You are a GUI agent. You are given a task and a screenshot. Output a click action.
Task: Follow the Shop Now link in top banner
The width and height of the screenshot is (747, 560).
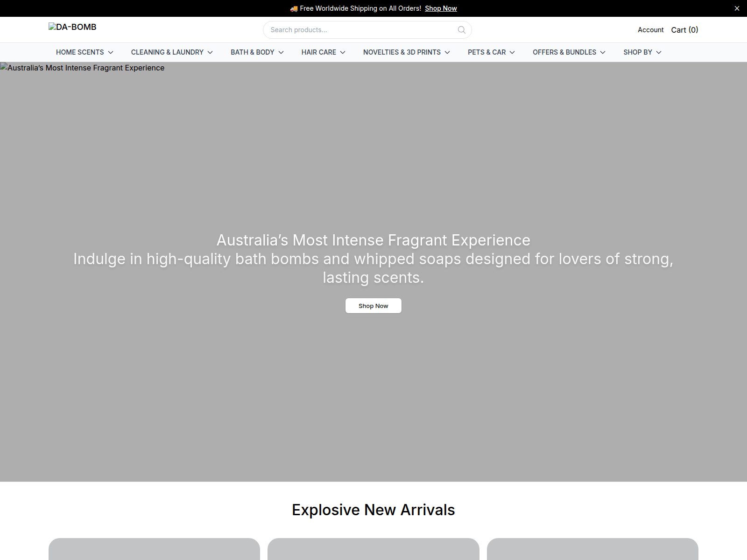click(x=441, y=8)
